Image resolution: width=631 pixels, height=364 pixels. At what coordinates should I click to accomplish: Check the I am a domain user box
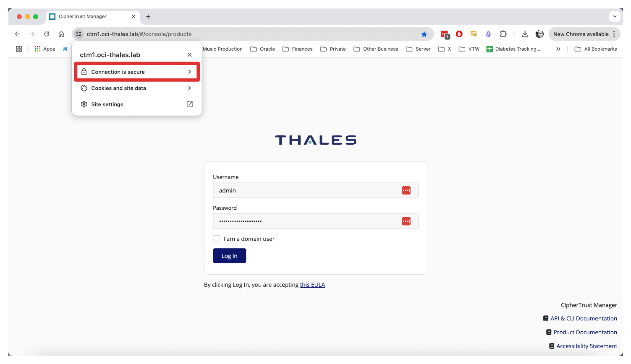pyautogui.click(x=217, y=239)
